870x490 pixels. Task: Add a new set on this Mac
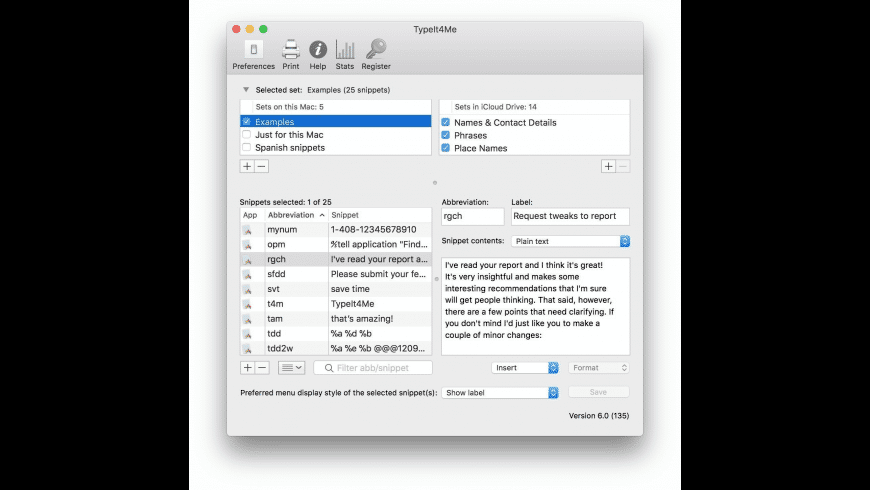(x=247, y=166)
